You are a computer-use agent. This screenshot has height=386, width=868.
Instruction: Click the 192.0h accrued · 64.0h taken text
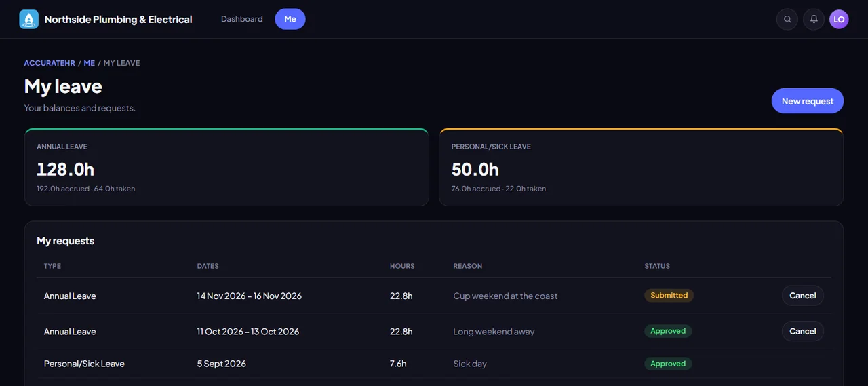(x=86, y=189)
